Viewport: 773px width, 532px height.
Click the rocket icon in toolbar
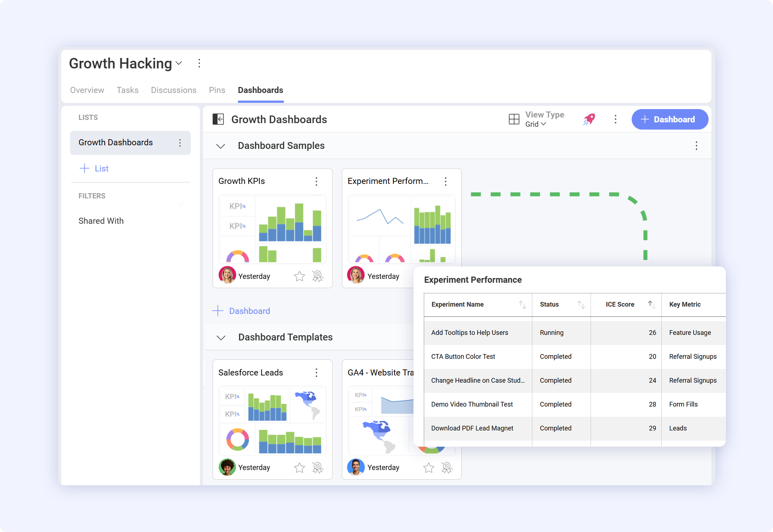(x=589, y=119)
